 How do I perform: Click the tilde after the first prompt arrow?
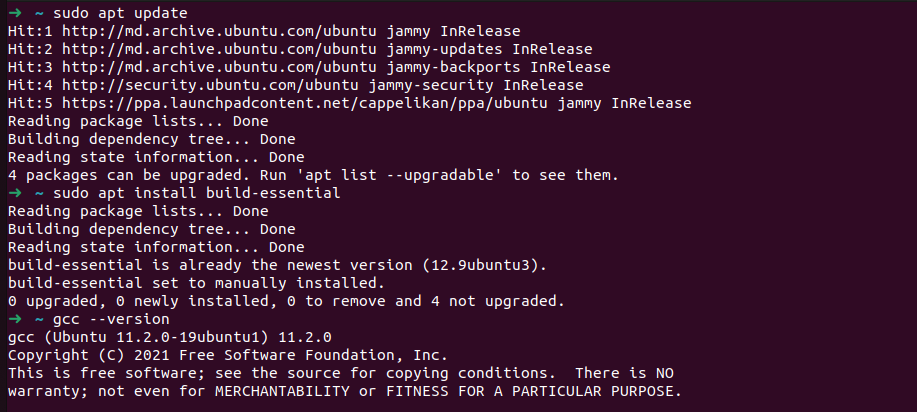[39, 13]
